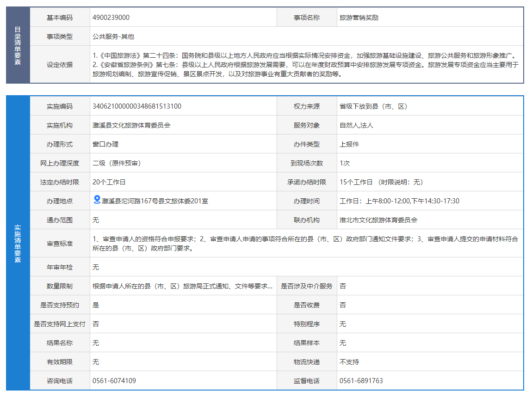Click the 咨询电话 label cell
This screenshot has width=532, height=397.
coord(60,381)
